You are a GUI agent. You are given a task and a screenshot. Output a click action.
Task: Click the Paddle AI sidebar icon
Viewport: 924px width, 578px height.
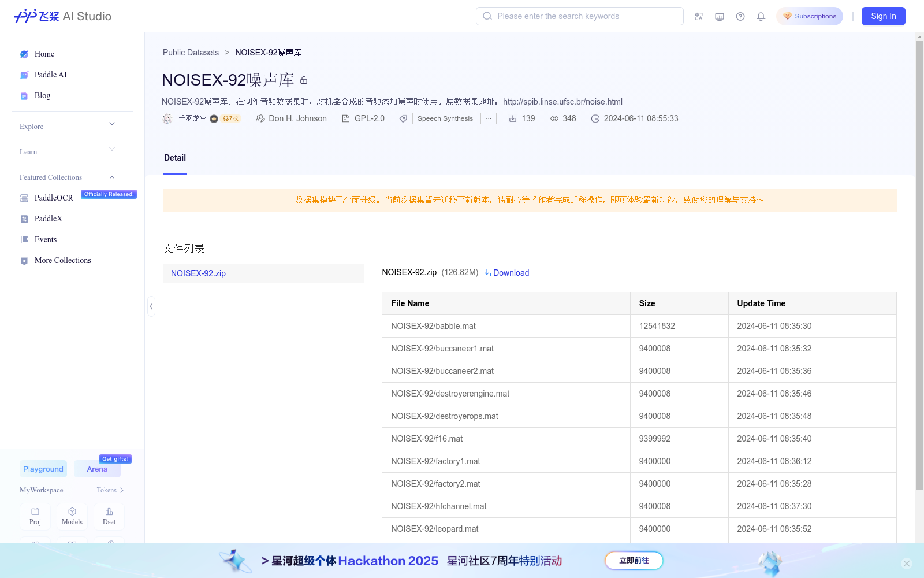[x=24, y=75]
